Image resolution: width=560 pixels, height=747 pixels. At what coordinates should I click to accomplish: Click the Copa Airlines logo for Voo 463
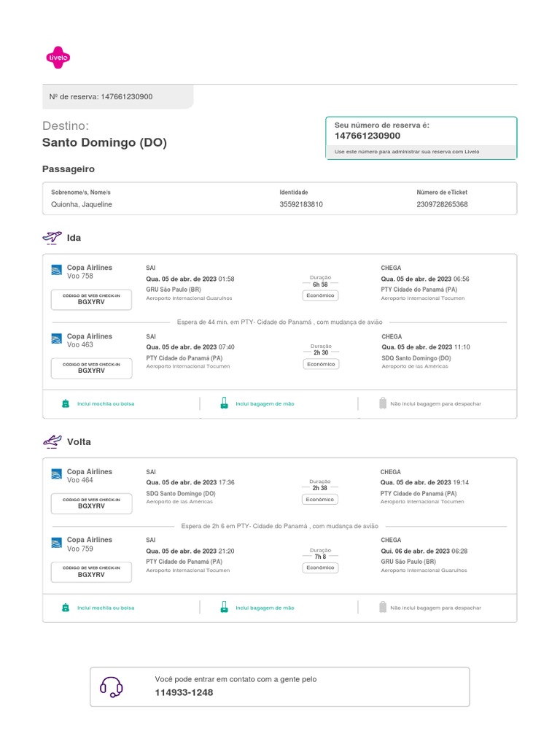click(57, 339)
